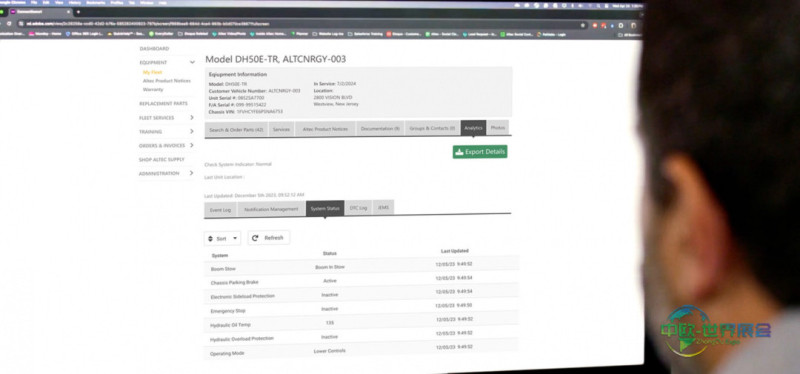The image size is (800, 374).
Task: Open the Sort dropdown
Action: point(222,238)
